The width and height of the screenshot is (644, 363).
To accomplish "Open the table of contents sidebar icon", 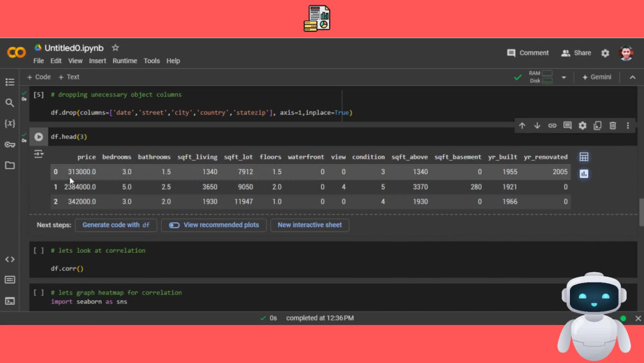I will tap(10, 83).
